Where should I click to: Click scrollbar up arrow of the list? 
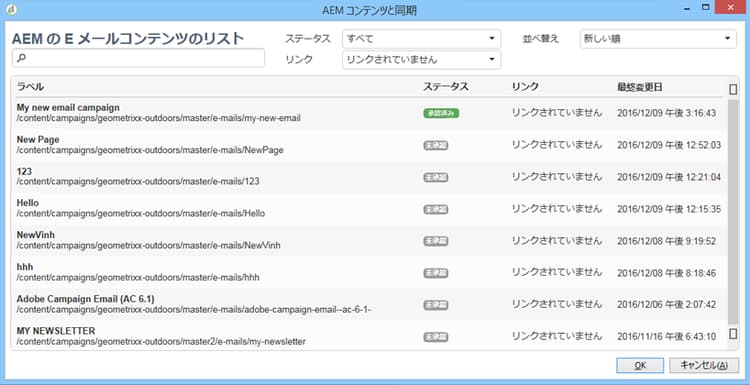pos(733,89)
